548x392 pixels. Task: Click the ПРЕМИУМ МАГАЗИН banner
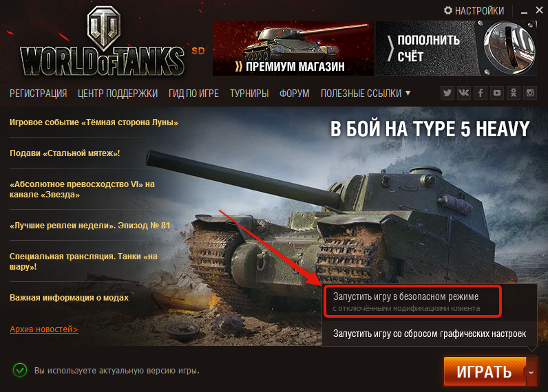293,48
